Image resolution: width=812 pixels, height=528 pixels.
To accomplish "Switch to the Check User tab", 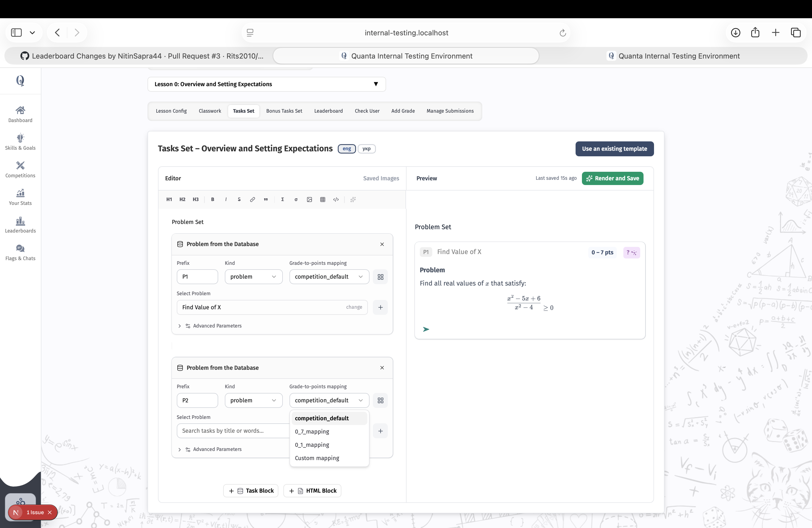I will click(x=367, y=111).
